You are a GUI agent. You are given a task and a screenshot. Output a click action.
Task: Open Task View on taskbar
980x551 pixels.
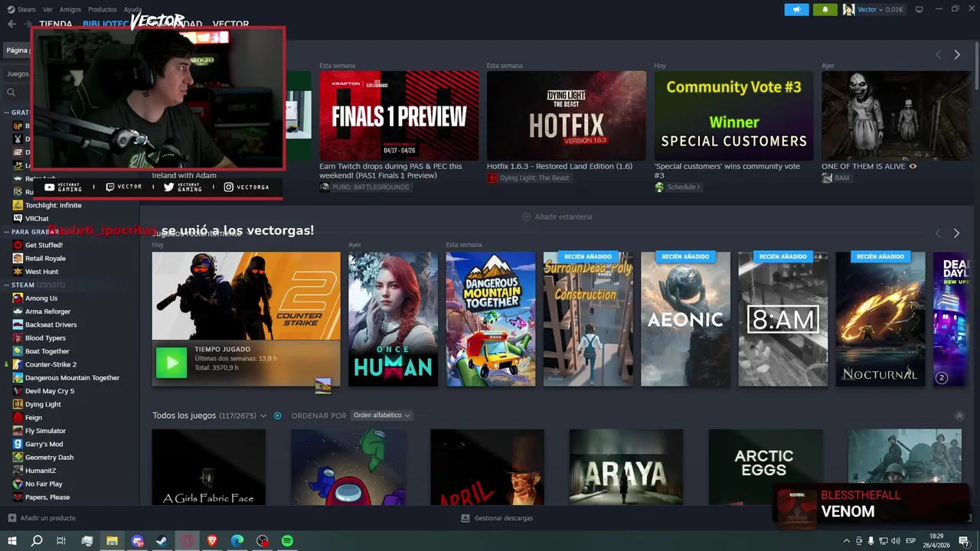coord(61,540)
